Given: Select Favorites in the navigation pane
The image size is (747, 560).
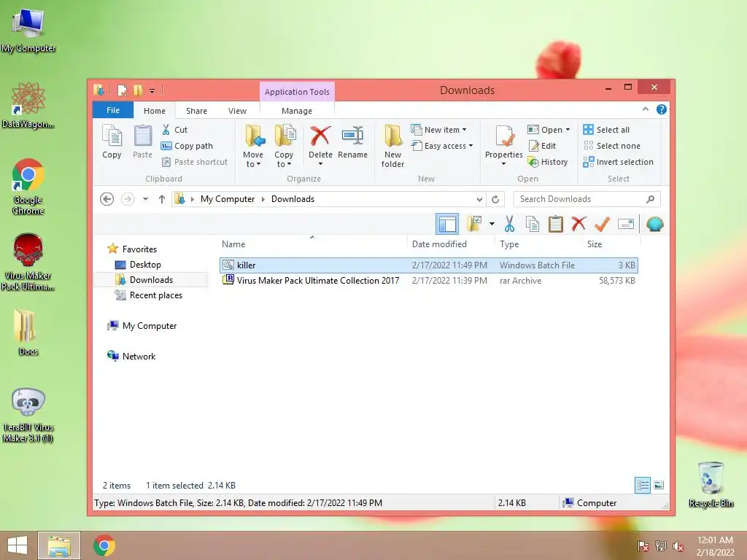Looking at the screenshot, I should point(139,249).
